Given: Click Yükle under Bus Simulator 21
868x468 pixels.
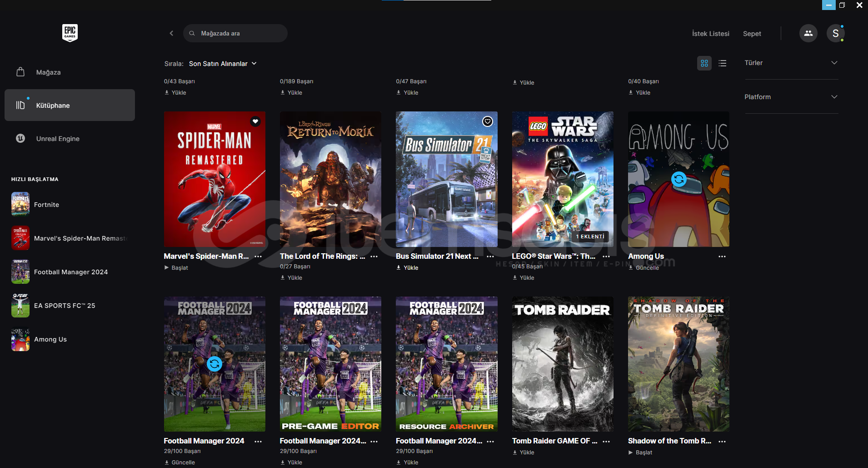Looking at the screenshot, I should point(407,268).
